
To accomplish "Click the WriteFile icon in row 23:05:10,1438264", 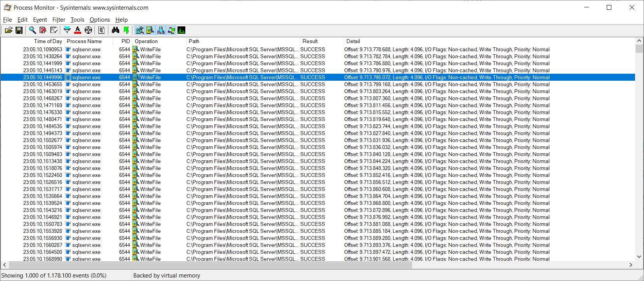I will 136,57.
